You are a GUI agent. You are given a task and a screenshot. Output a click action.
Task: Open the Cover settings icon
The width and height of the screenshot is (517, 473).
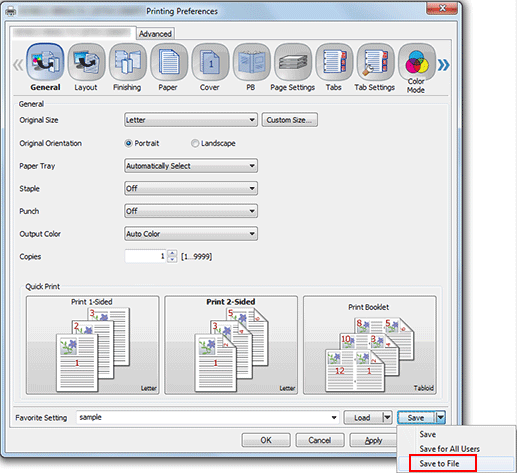click(x=210, y=62)
